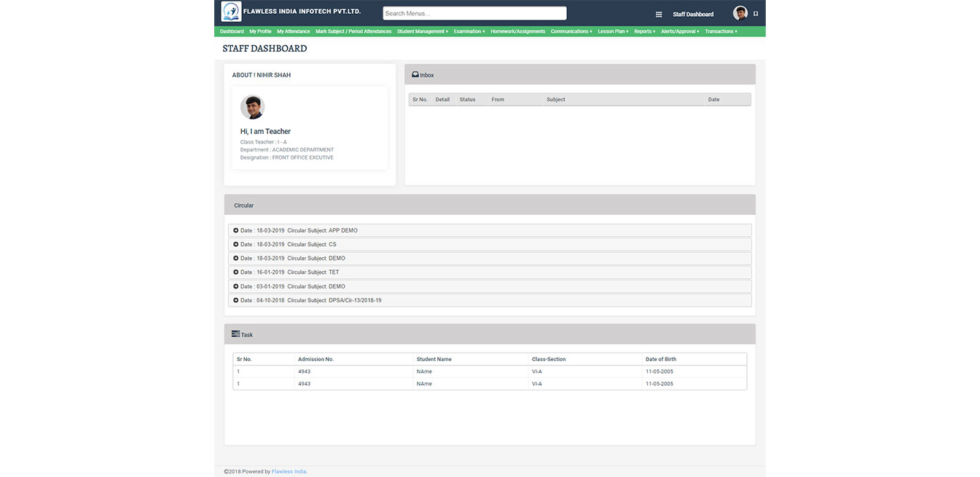This screenshot has height=477, width=980.
Task: Click the Search Menus input field
Action: [x=474, y=13]
